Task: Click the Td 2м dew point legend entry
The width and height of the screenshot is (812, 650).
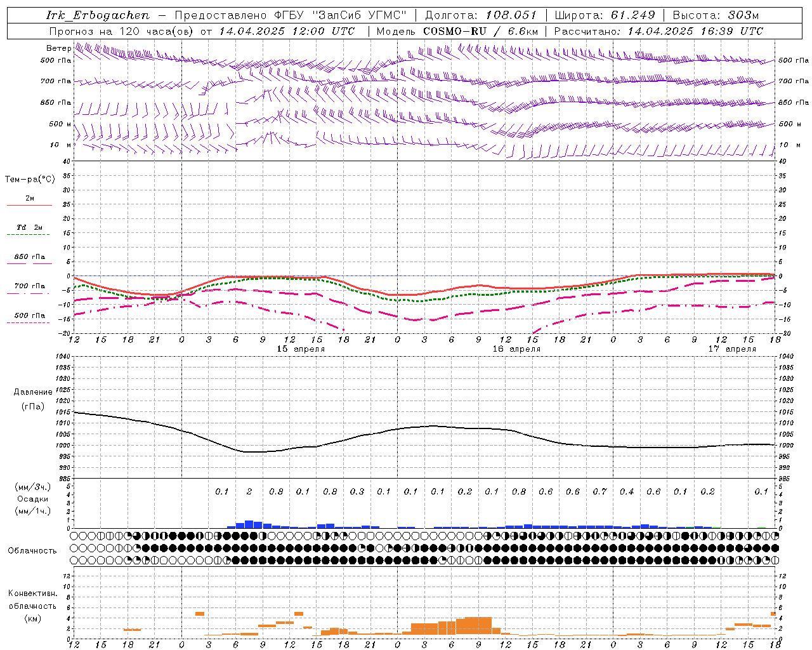Action: (x=30, y=227)
